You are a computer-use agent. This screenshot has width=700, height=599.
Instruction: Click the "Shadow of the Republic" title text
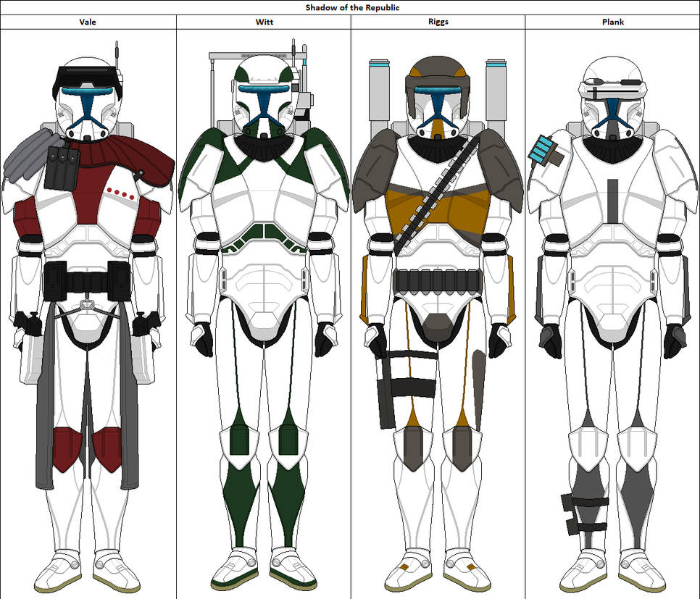coord(352,7)
